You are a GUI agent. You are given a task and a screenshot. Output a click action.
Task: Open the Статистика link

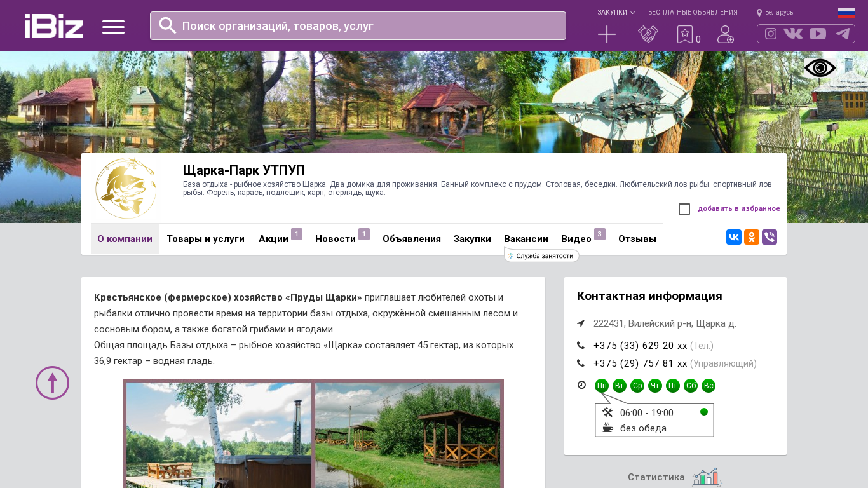pyautogui.click(x=656, y=477)
